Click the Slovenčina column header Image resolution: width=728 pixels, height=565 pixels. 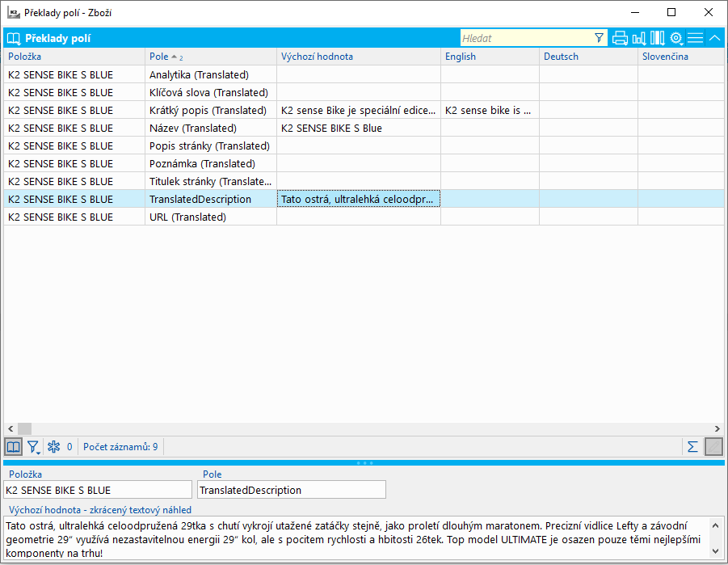coord(680,57)
